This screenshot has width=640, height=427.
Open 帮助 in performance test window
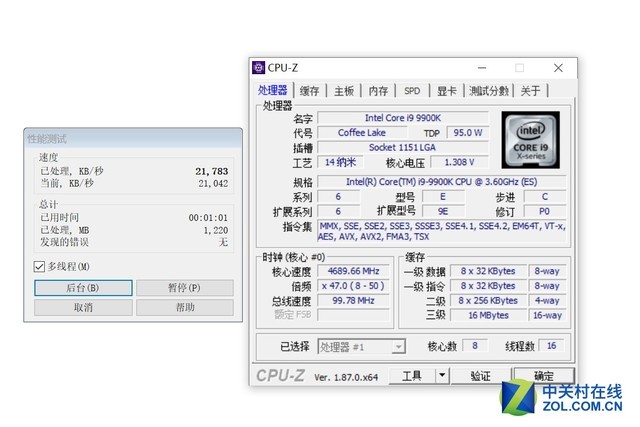(x=185, y=307)
